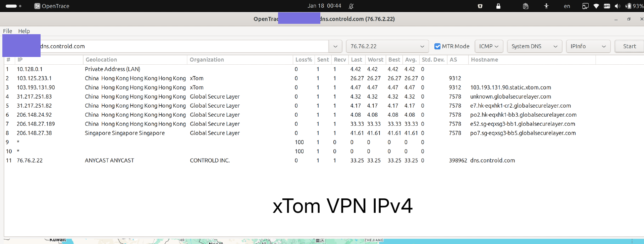The height and width of the screenshot is (244, 644).
Task: Click the battery 93% indicator
Action: point(634,6)
